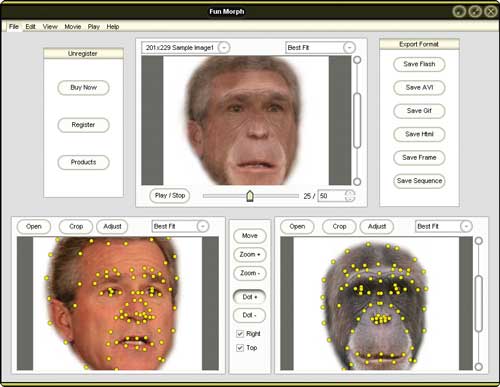Toggle Play / Stop preview
This screenshot has width=500, height=387.
coord(170,195)
